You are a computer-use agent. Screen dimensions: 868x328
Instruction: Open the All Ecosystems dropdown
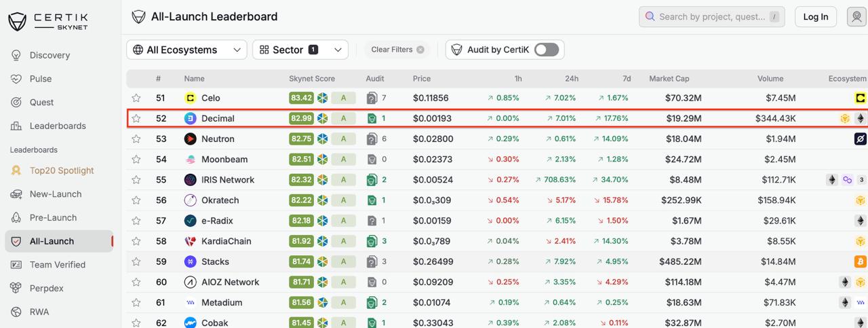186,50
